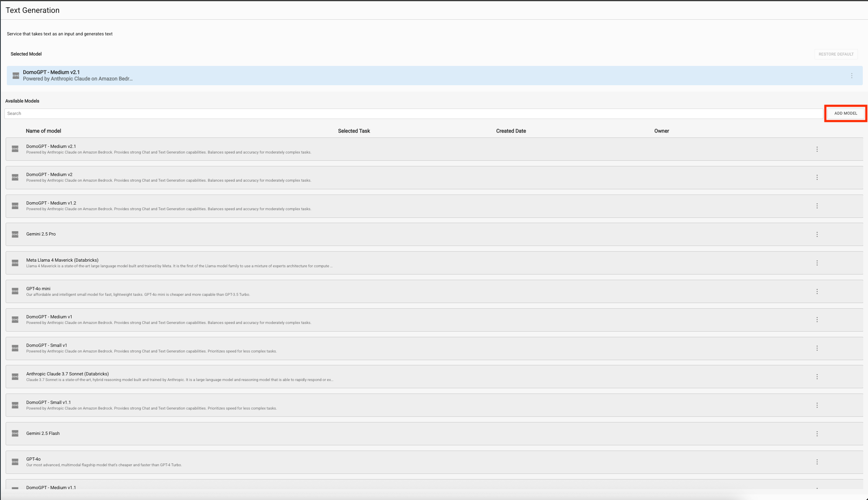Select the Gemini 2.5 Pro model name
This screenshot has height=500, width=868.
click(x=41, y=234)
